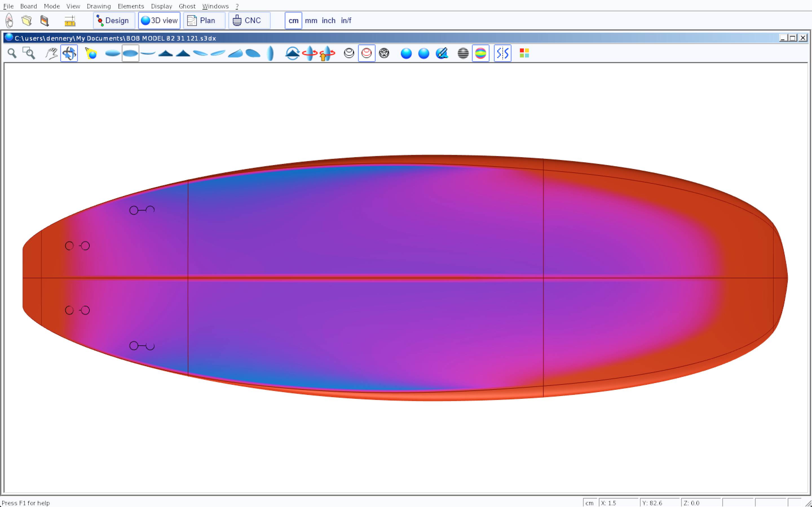Expand the Display menu dropdown

(161, 6)
